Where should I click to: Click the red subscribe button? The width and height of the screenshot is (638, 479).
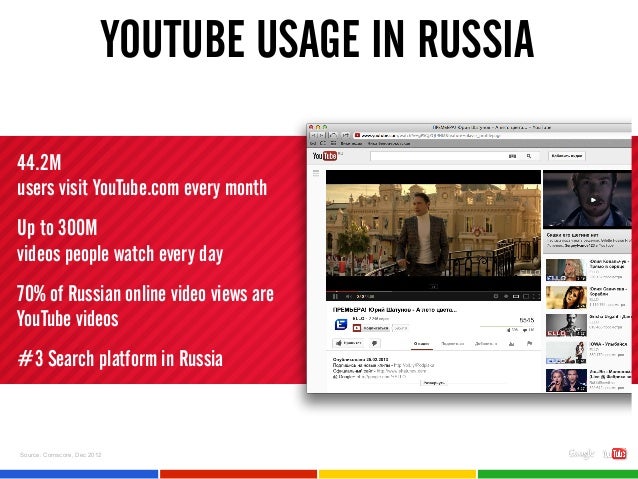pos(371,328)
